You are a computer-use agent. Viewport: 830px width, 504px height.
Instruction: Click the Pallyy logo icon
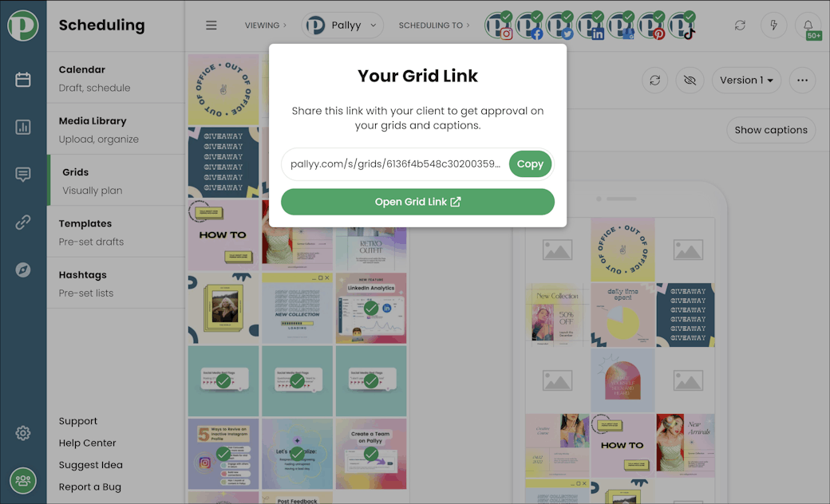[x=23, y=25]
